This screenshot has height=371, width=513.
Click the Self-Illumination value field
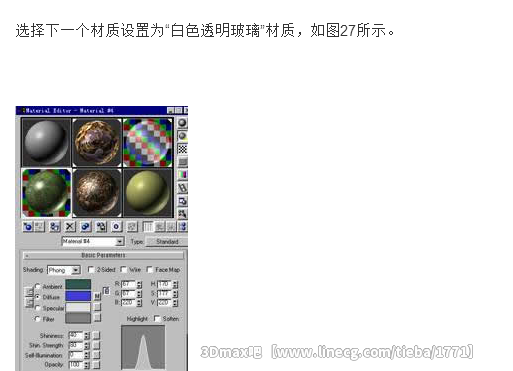coord(76,355)
